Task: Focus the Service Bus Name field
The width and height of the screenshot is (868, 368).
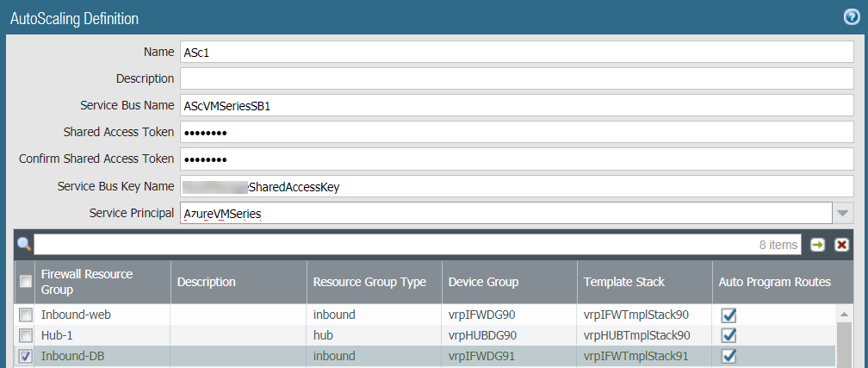Action: [517, 106]
